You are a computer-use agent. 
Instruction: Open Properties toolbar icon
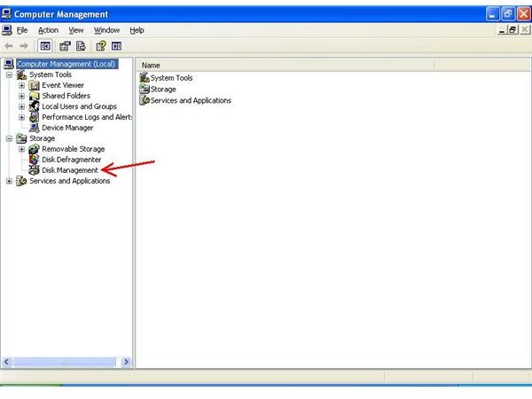65,46
